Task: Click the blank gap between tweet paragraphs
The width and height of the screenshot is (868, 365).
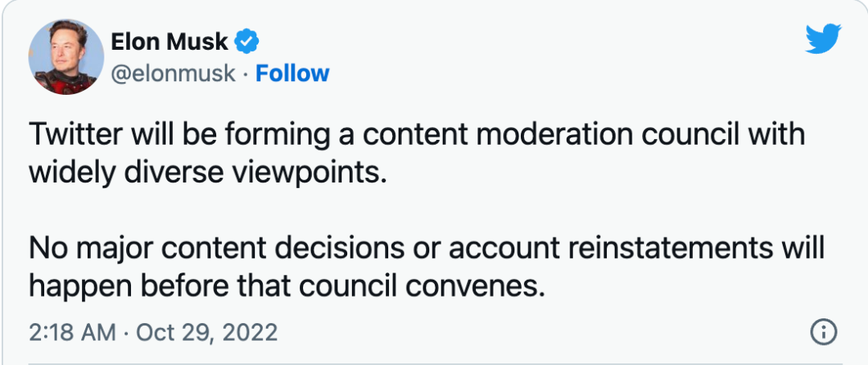Action: click(x=402, y=211)
